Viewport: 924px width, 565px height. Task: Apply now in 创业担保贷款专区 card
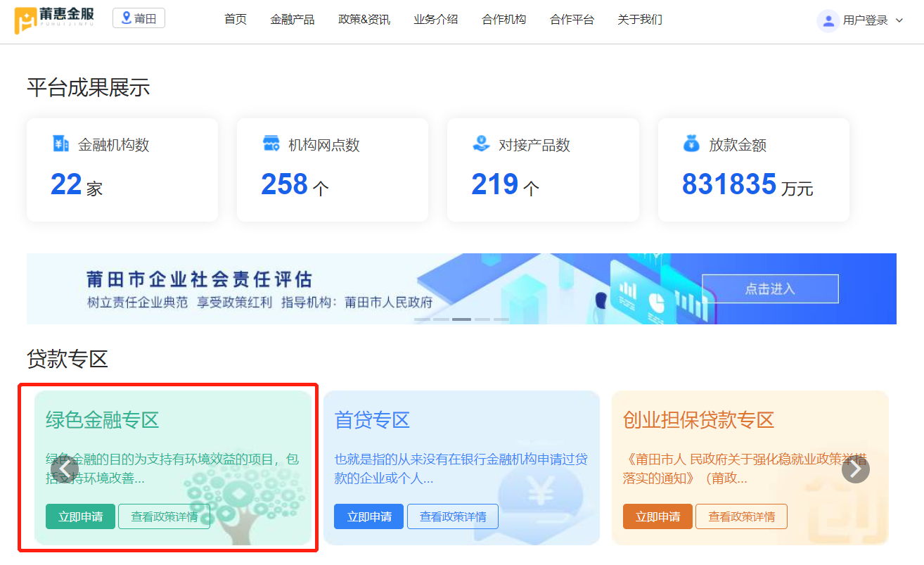point(657,516)
